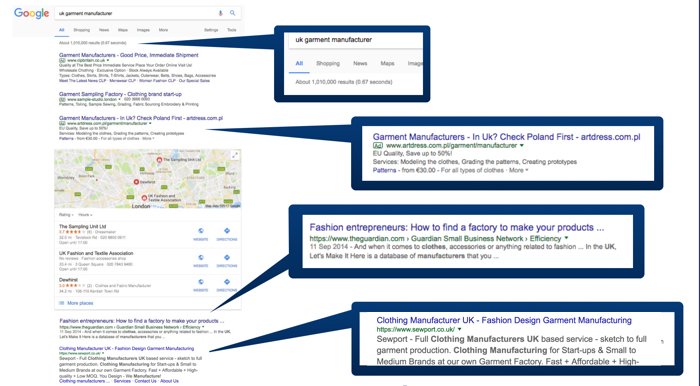Click the More places link
700x386 pixels.
(80, 303)
